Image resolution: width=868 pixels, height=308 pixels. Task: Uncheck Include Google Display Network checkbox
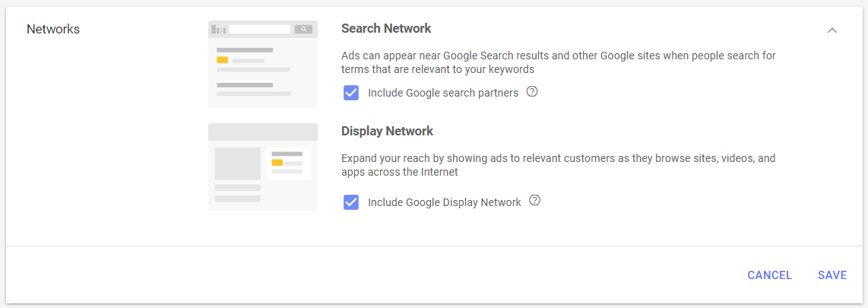[351, 202]
